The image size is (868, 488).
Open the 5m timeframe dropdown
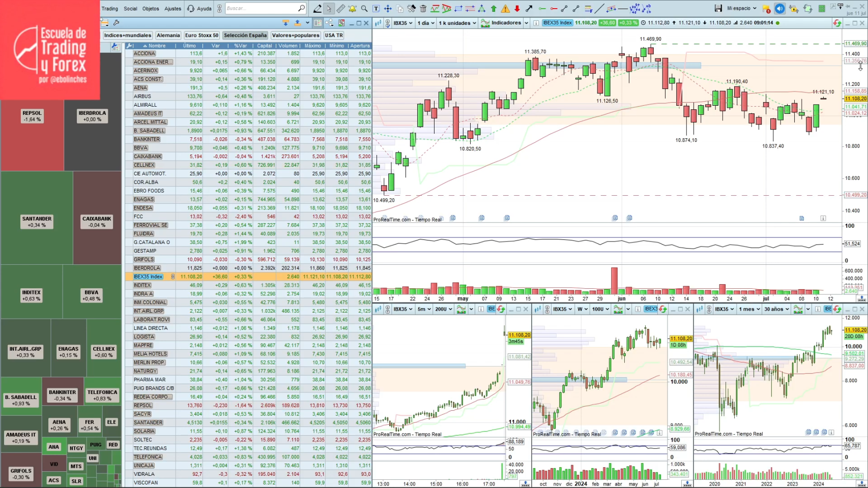(424, 309)
